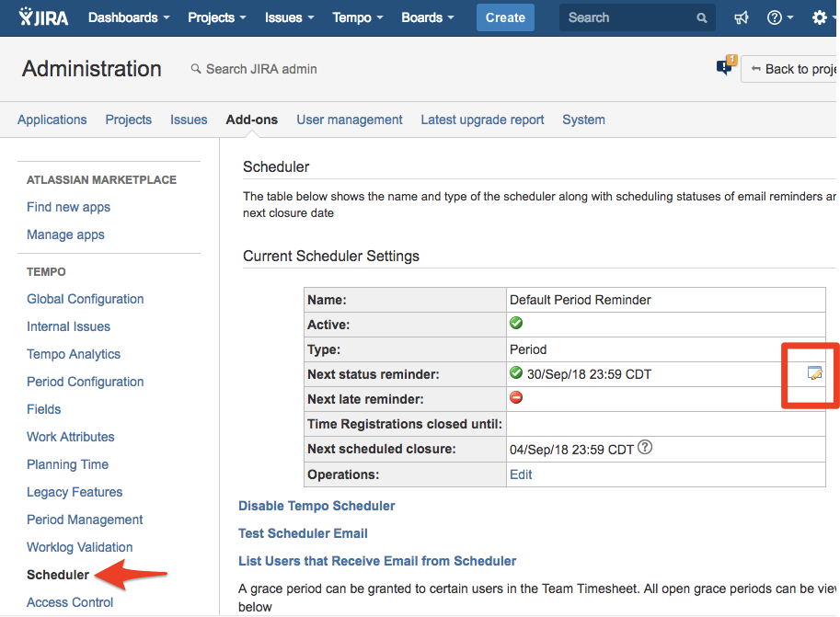Open the System tab
The height and width of the screenshot is (617, 840).
click(x=583, y=120)
